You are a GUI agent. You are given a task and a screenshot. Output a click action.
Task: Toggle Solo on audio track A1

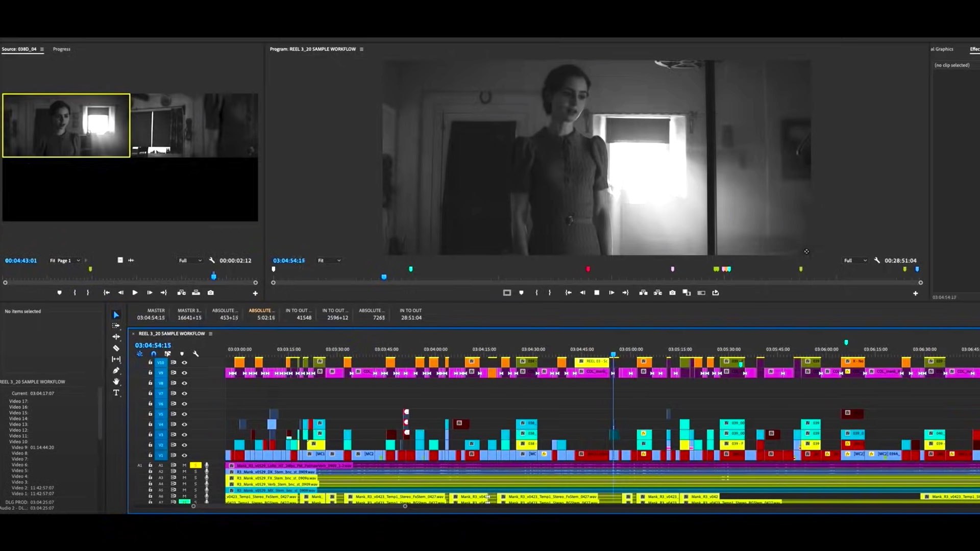tap(195, 465)
